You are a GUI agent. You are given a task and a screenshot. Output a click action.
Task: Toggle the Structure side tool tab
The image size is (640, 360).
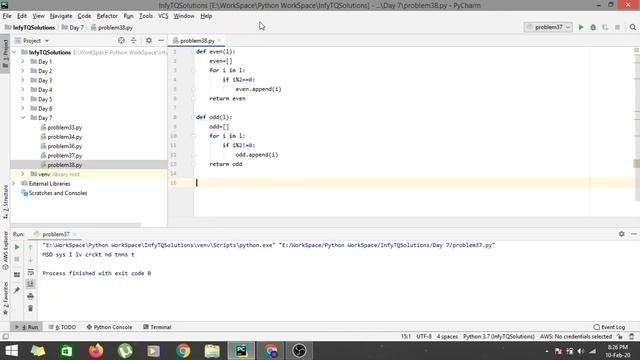(5, 202)
